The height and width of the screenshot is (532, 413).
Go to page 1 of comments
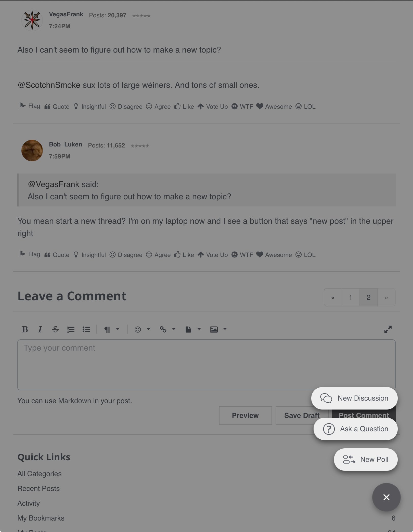click(351, 298)
